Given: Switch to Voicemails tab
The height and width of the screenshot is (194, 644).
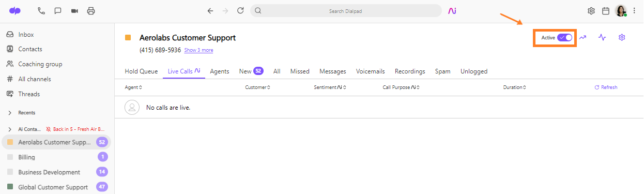Looking at the screenshot, I should click(x=371, y=71).
